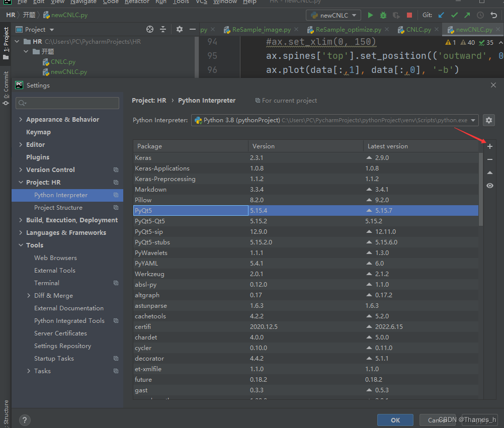Click the warnings indicator showing 40

click(x=468, y=42)
